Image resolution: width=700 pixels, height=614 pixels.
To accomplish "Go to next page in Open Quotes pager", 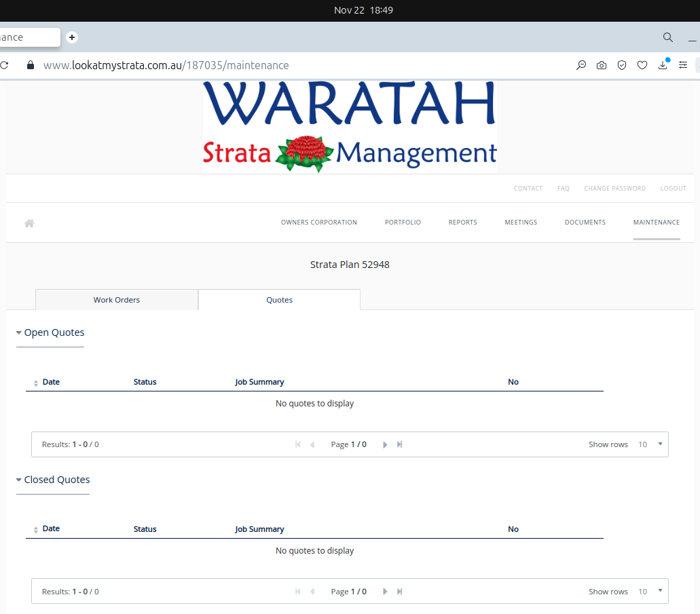I will coord(385,444).
